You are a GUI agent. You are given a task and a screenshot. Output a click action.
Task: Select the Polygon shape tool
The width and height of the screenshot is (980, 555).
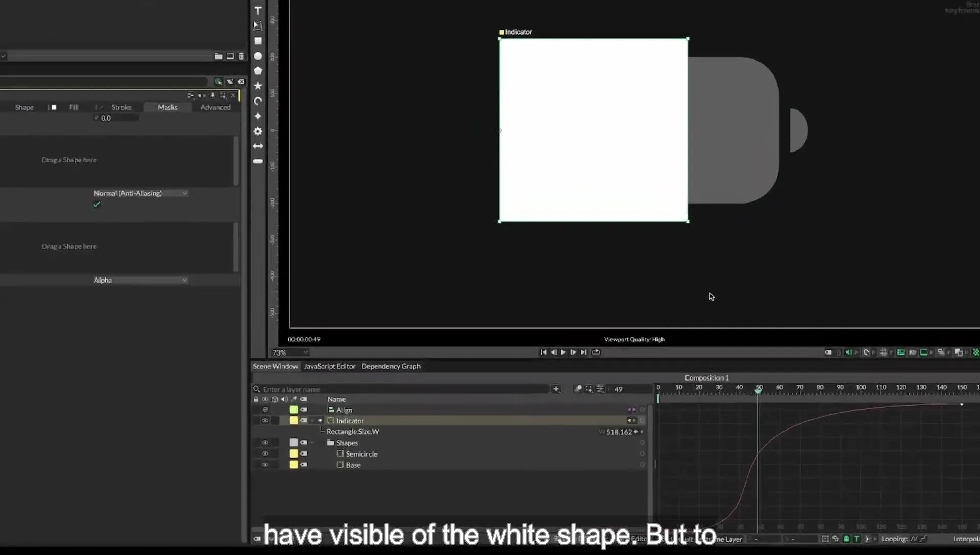(258, 71)
